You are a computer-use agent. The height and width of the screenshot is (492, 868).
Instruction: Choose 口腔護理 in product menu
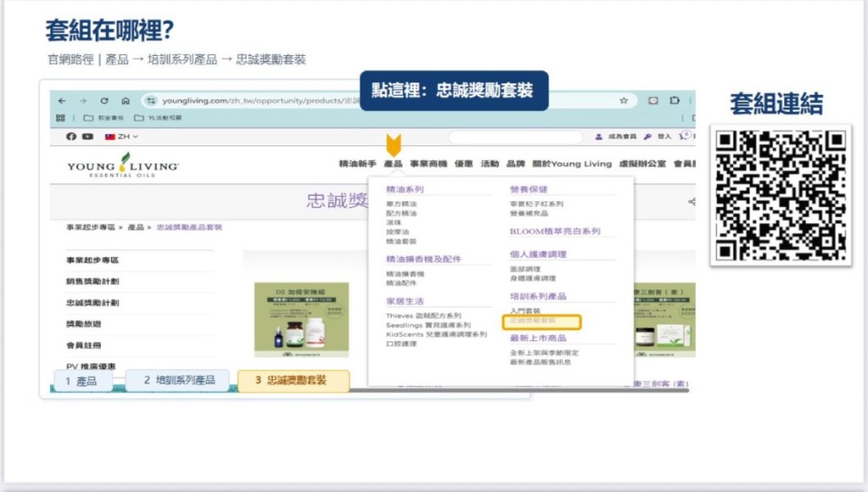(x=401, y=344)
